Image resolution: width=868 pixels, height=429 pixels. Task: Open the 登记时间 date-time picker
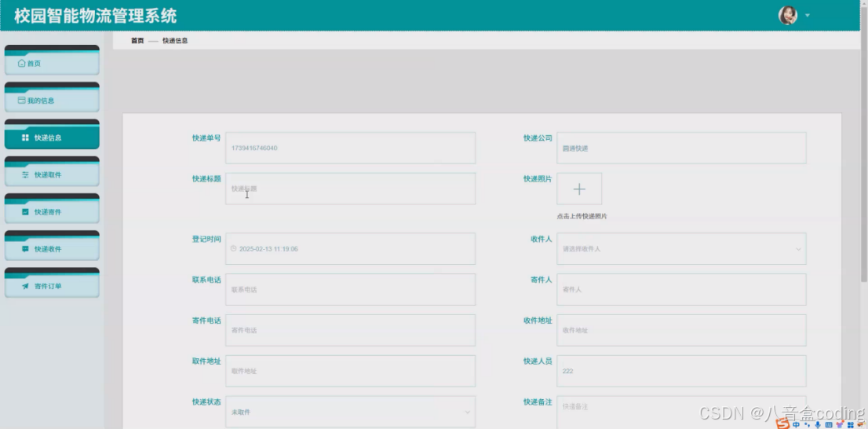point(350,249)
